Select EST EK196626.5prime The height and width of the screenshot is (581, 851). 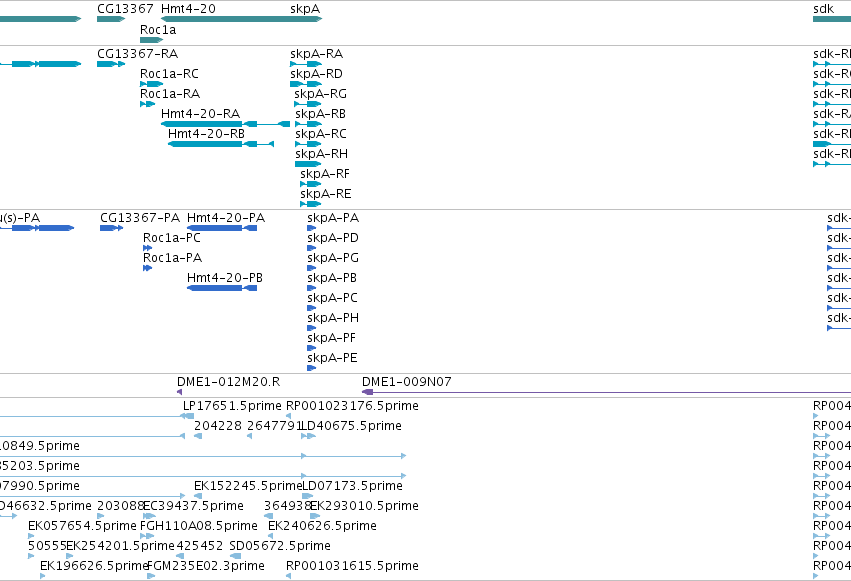(x=94, y=566)
